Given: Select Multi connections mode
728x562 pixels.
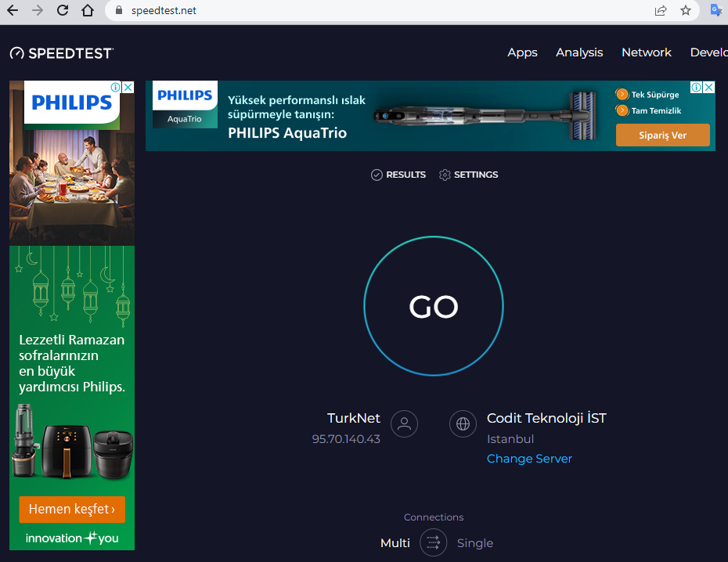Looking at the screenshot, I should pos(395,543).
